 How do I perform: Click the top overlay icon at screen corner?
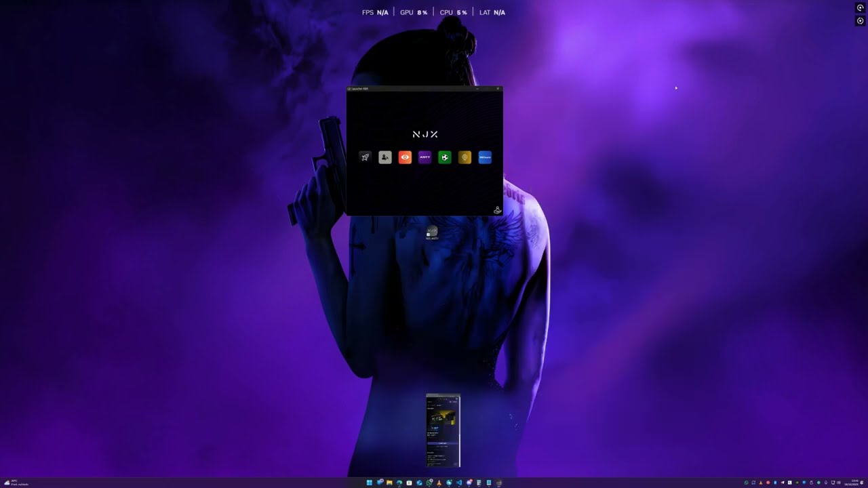coord(861,7)
